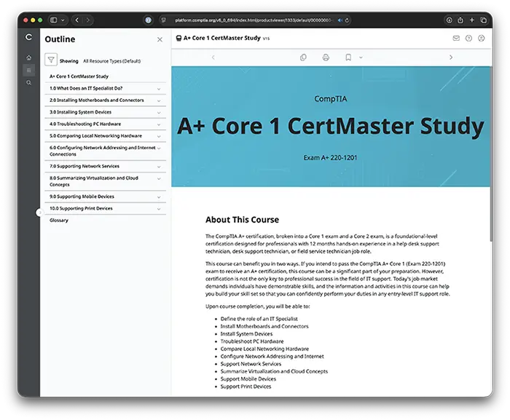Expand 4.0 Troubleshooting PC Hardware chevron
Screen dimensions: 510x420
(159, 124)
